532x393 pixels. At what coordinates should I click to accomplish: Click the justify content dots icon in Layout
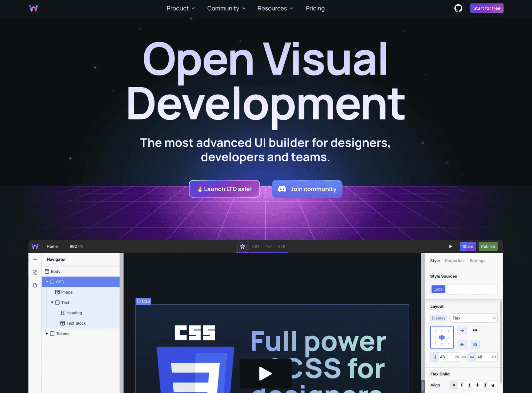click(x=475, y=330)
